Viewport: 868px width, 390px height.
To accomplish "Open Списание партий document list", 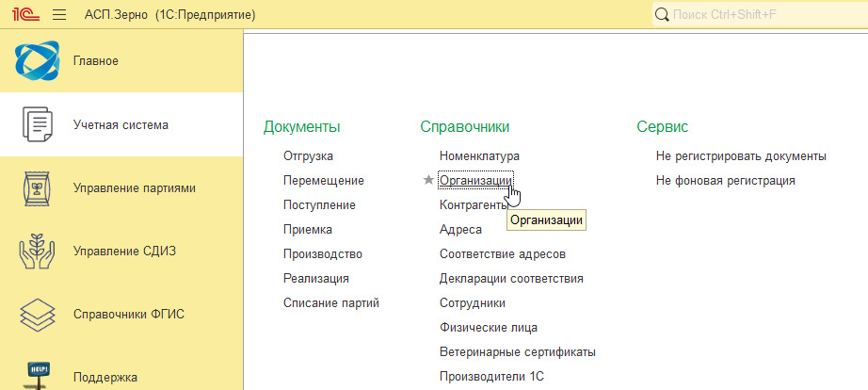I will (x=330, y=302).
